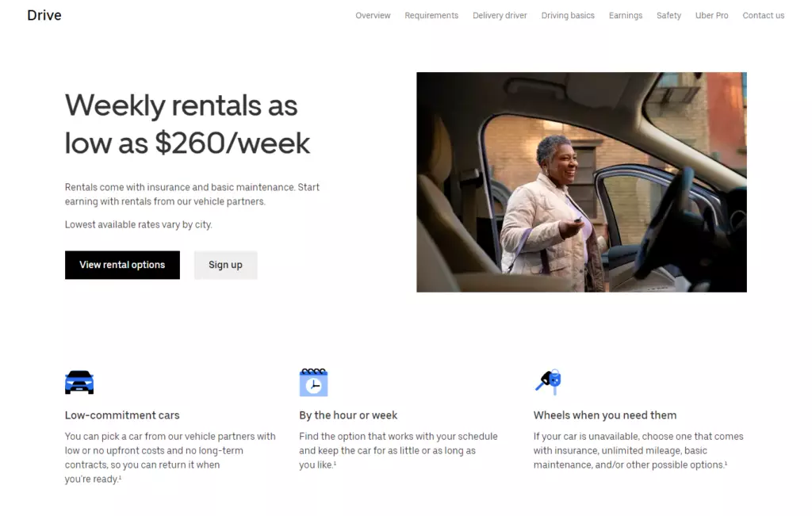Open the Overview menu item
The image size is (812, 516).
pyautogui.click(x=373, y=16)
